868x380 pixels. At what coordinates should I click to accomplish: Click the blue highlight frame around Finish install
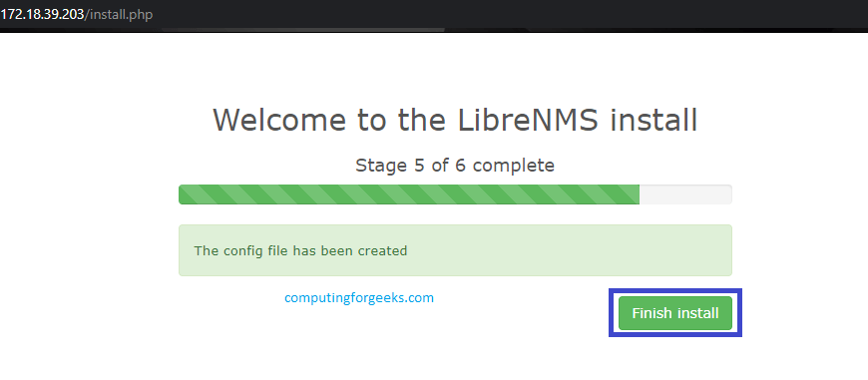click(675, 290)
